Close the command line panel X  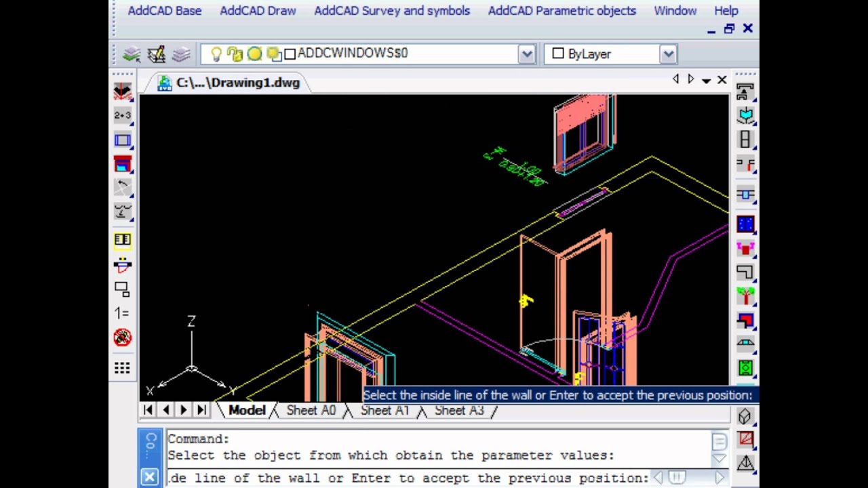(x=150, y=477)
